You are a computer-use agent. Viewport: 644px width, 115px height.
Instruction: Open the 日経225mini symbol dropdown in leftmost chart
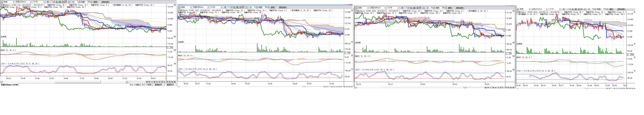(31, 2)
